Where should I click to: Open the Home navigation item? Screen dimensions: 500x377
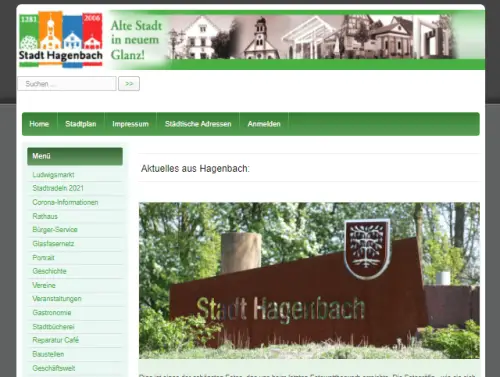click(39, 124)
